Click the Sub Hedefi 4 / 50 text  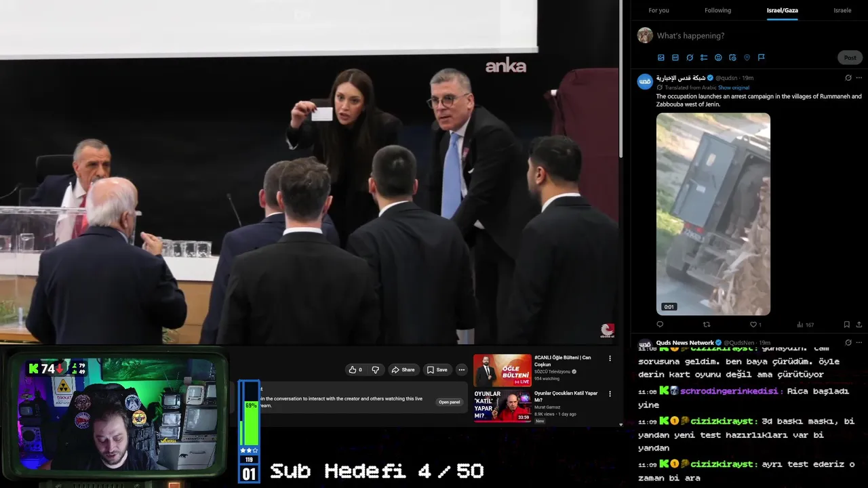377,471
